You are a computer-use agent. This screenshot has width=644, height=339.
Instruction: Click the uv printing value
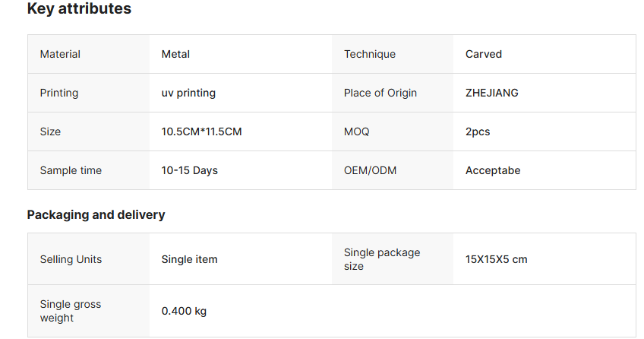coord(188,93)
